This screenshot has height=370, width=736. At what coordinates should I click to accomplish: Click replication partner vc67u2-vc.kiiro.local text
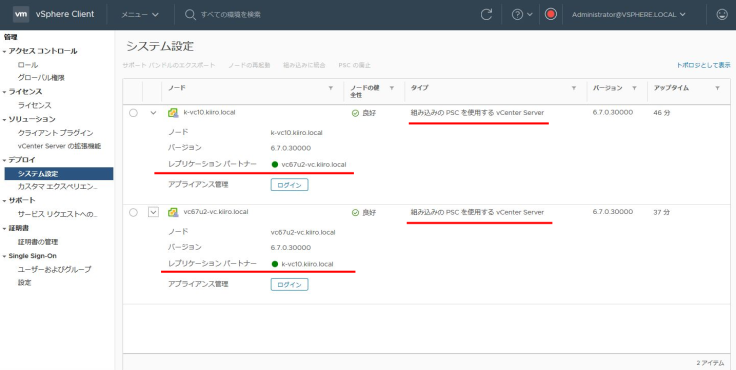(314, 164)
